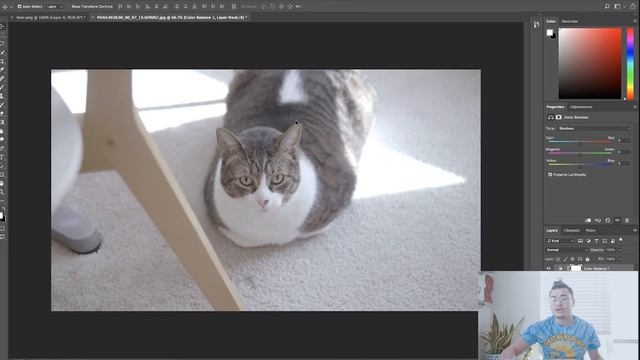Lock transparent pixels icon
Image resolution: width=640 pixels, height=360 pixels.
558,259
